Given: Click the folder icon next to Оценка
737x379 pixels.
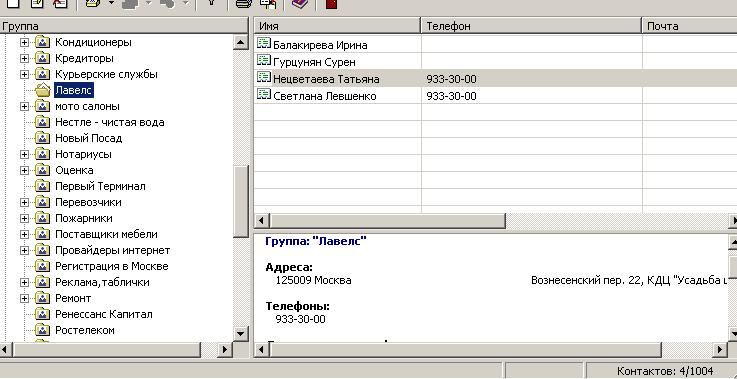Looking at the screenshot, I should click(x=43, y=170).
